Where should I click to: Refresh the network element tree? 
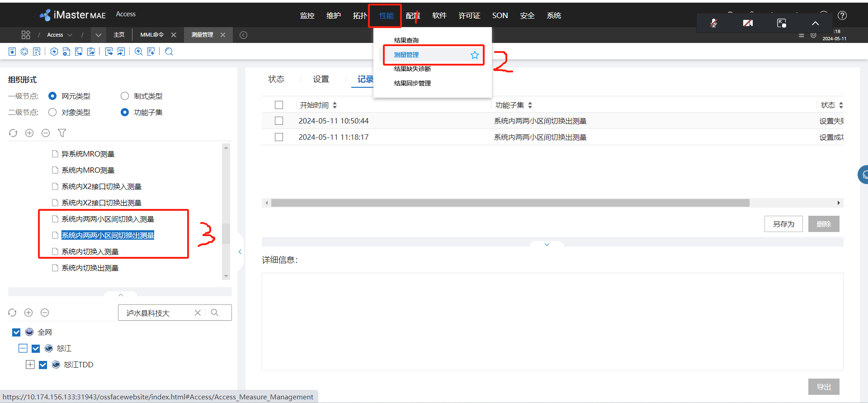pyautogui.click(x=12, y=313)
